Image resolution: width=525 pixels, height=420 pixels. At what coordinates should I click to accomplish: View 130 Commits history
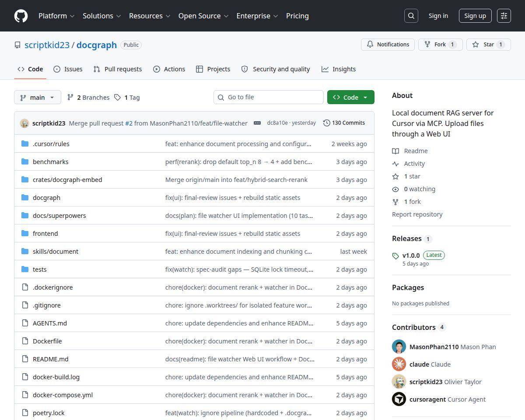tap(344, 123)
